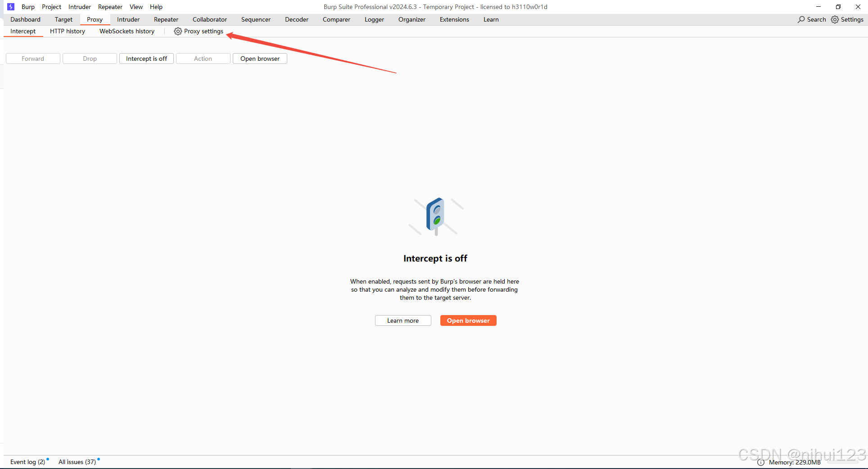Open Proxy settings

point(199,31)
